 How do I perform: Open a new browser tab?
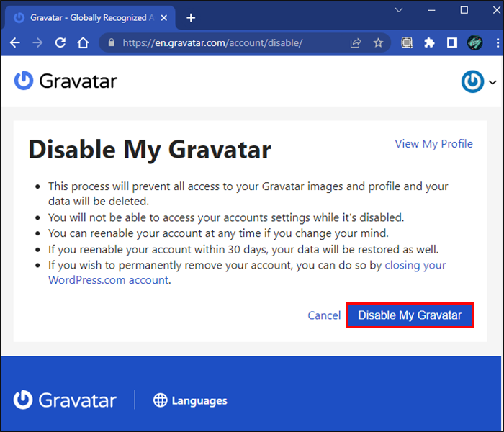coord(191,18)
